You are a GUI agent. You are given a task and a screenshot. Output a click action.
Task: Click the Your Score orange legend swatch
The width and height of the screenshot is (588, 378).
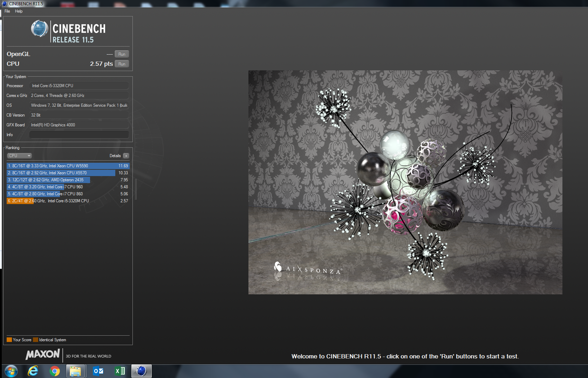pyautogui.click(x=9, y=340)
